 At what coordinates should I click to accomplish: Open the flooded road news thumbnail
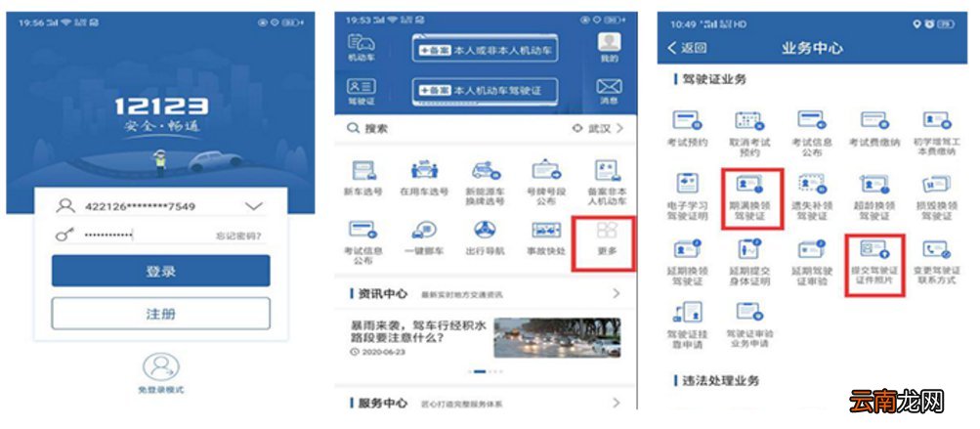point(557,338)
